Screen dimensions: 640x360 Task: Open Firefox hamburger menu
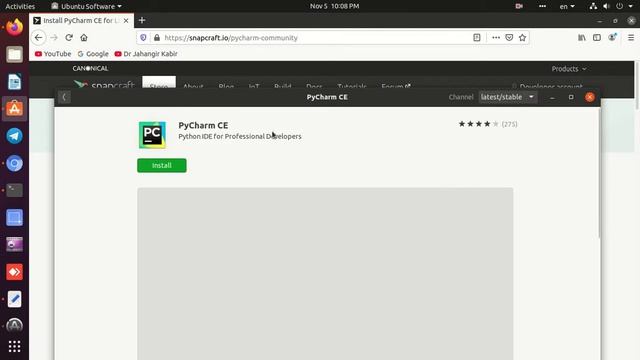(x=631, y=38)
